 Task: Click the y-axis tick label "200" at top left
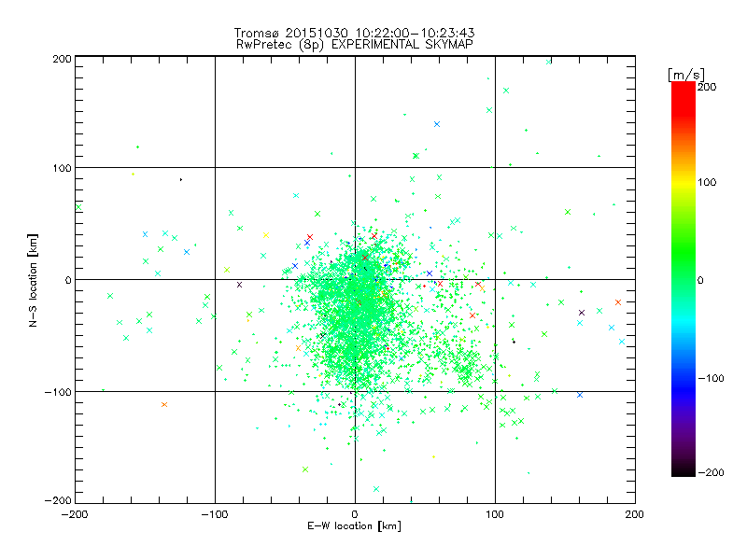pos(62,59)
